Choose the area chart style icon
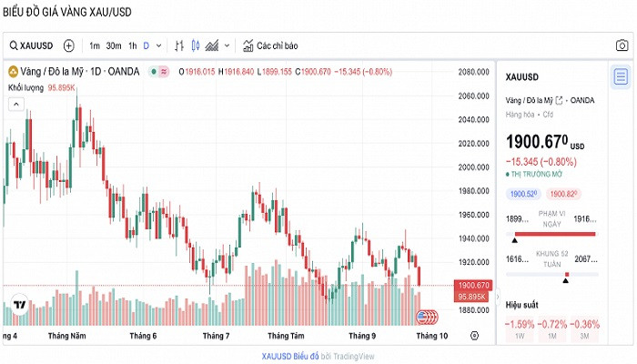Viewport: 637px width, 364px height. coord(212,45)
